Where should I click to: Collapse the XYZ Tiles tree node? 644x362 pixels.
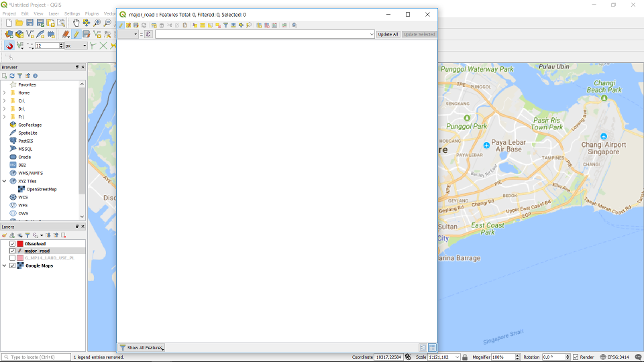(x=4, y=181)
